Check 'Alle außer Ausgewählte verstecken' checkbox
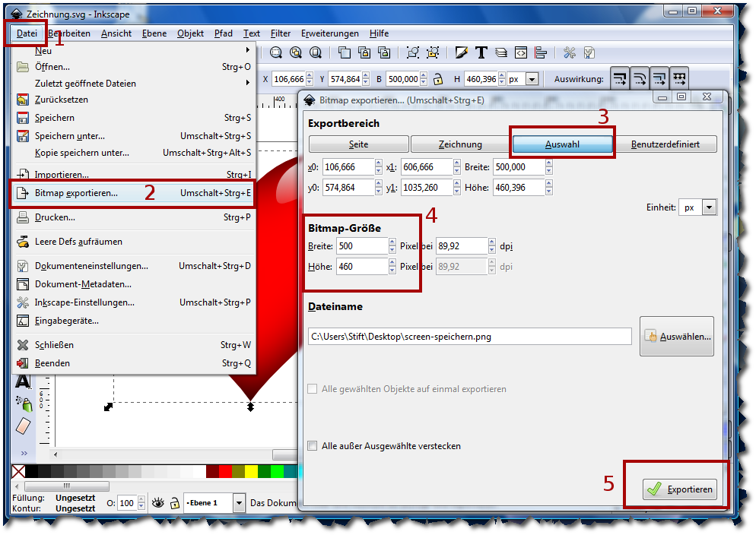The height and width of the screenshot is (535, 756). pyautogui.click(x=313, y=446)
